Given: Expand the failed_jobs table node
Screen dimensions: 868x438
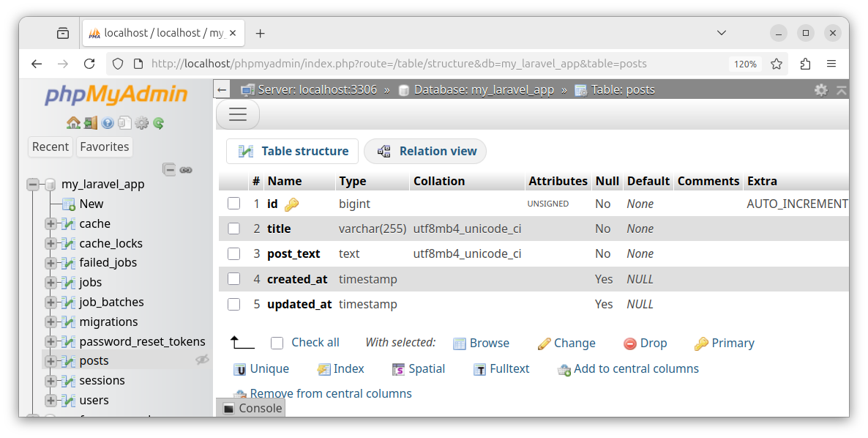Looking at the screenshot, I should pyautogui.click(x=51, y=262).
